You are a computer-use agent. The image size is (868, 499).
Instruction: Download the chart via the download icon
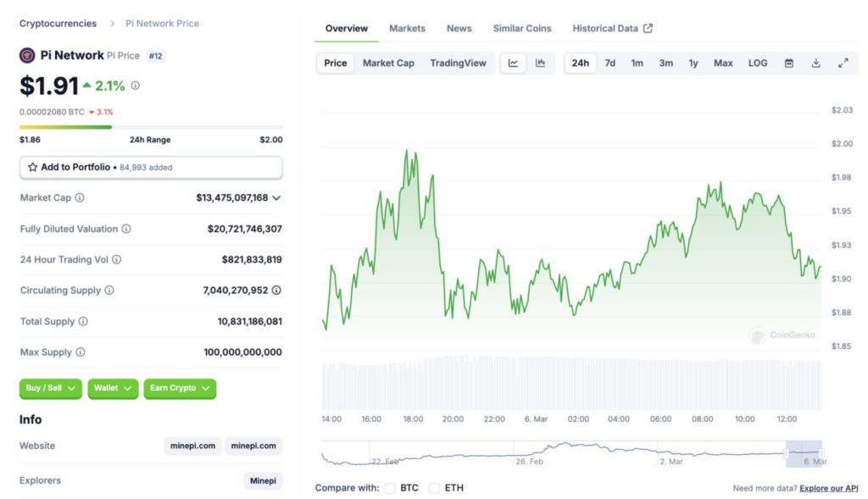[815, 63]
